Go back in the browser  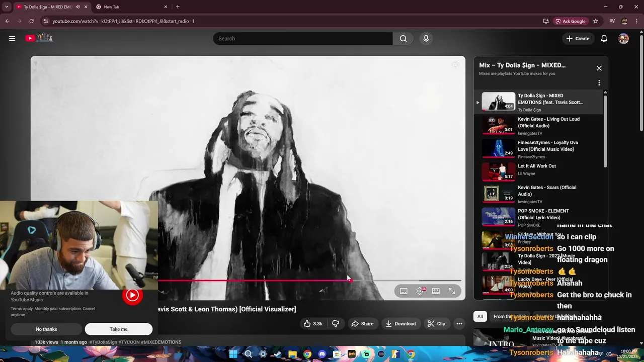7,21
